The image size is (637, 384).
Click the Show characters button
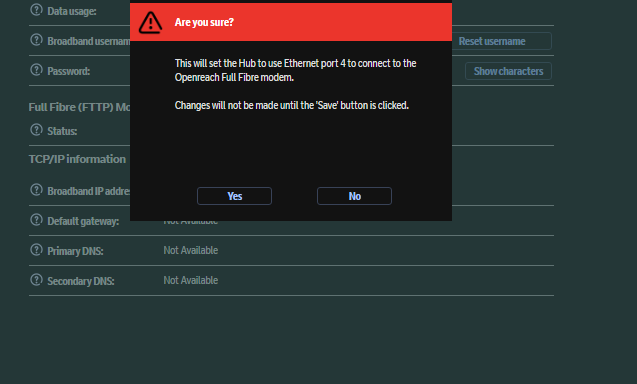point(508,71)
